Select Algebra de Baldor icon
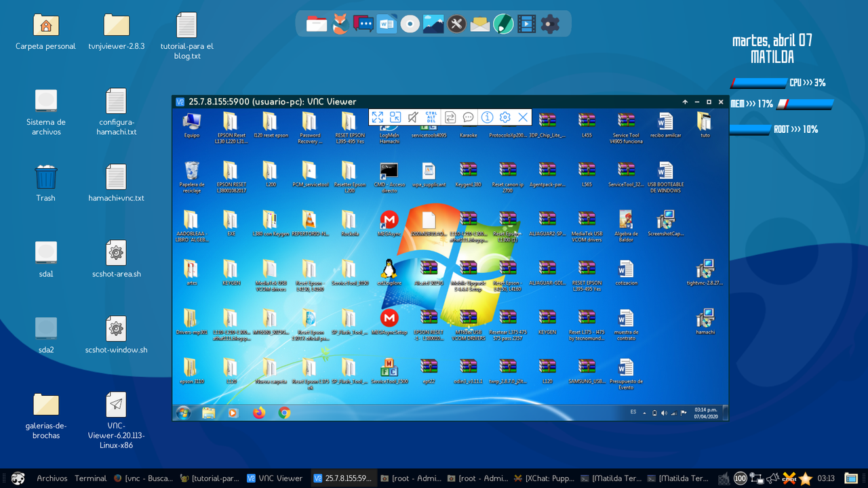Image resolution: width=868 pixels, height=488 pixels. [626, 226]
